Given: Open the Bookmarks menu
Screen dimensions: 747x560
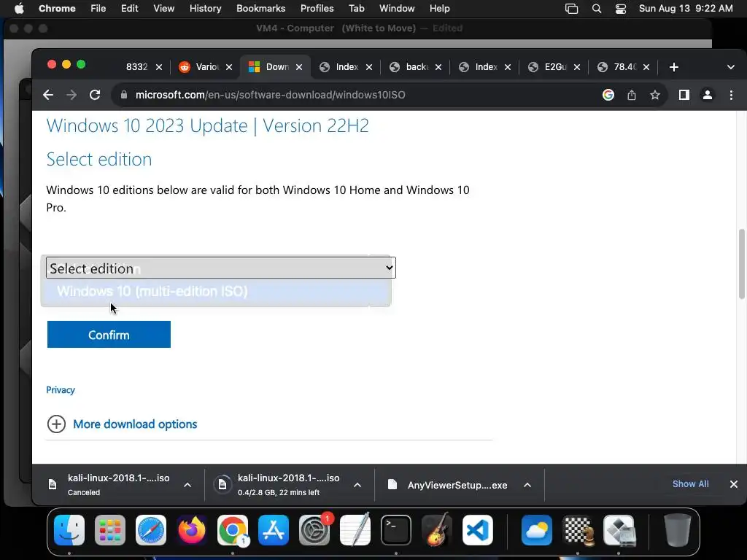Looking at the screenshot, I should pos(261,9).
